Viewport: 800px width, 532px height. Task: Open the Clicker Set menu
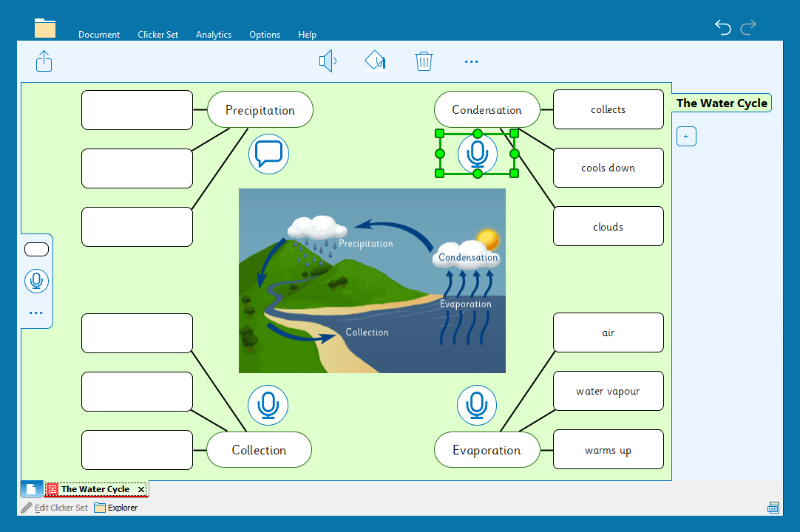pyautogui.click(x=157, y=35)
